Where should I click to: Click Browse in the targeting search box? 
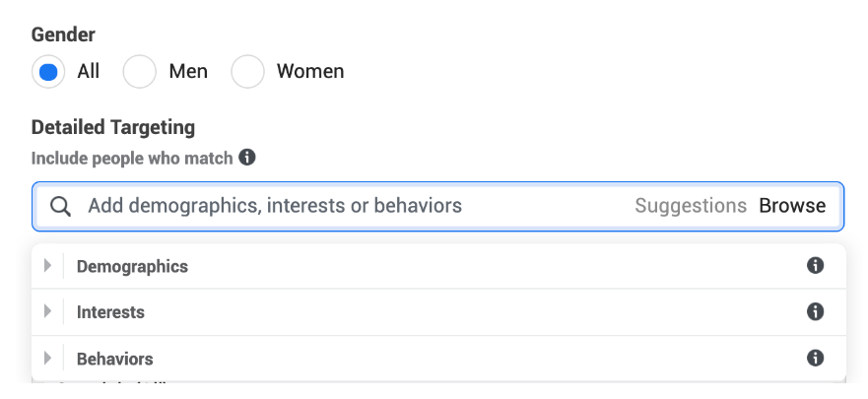(792, 206)
